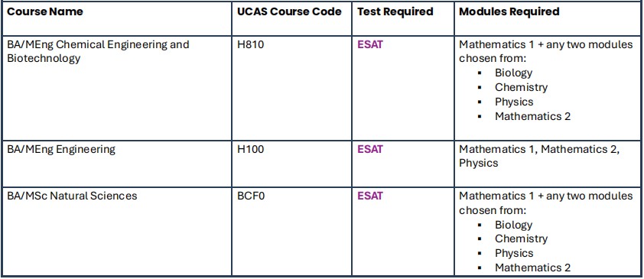Select the Course Name column header

pos(45,11)
